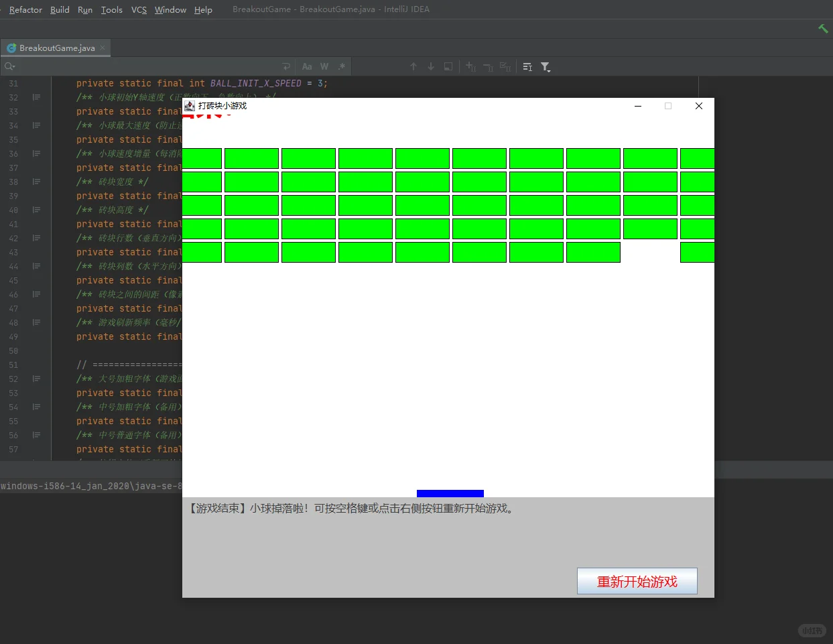Unselect occurrence icon in search bar
The image size is (833, 644).
click(488, 66)
